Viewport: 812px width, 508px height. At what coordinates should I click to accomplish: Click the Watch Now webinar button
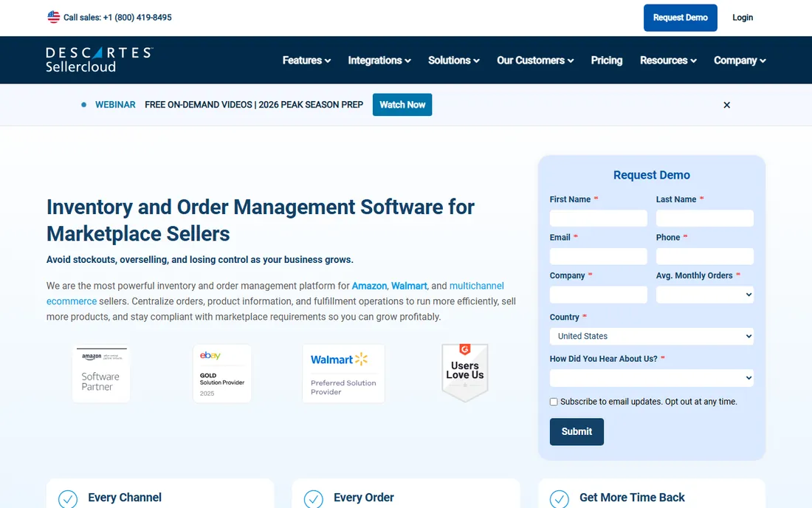[x=402, y=105]
